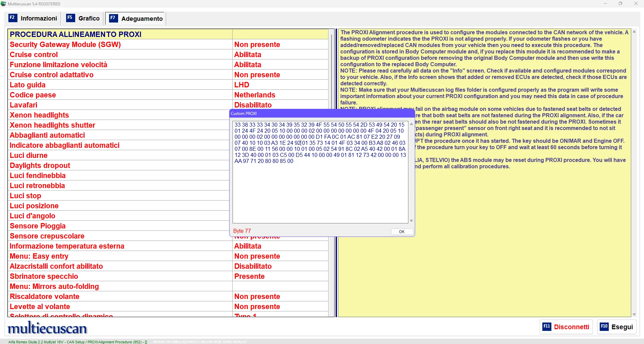Screen dimensions: 644x344
Task: Select Informazione temperatura esterna row
Action: point(168,246)
